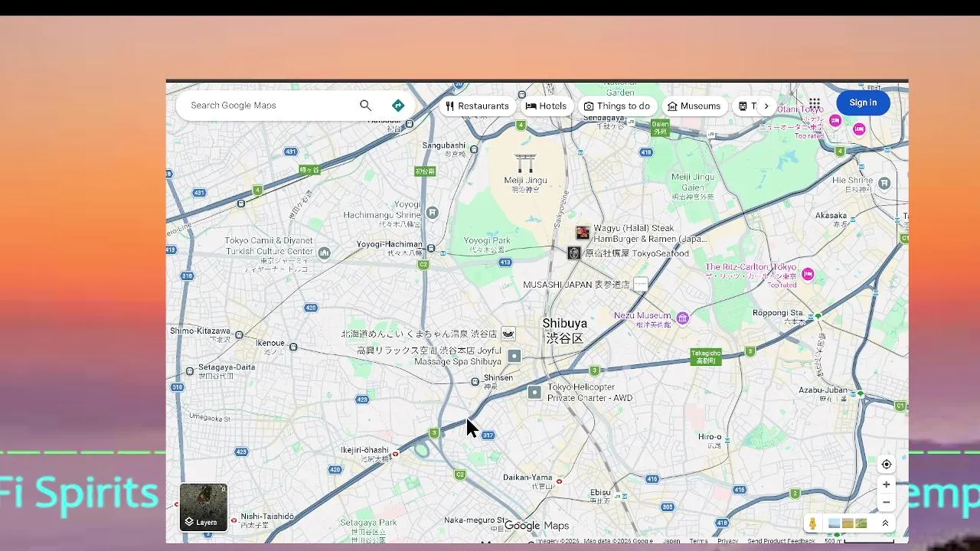Select the Hie Shrine marker icon
980x551 pixels.
click(884, 183)
